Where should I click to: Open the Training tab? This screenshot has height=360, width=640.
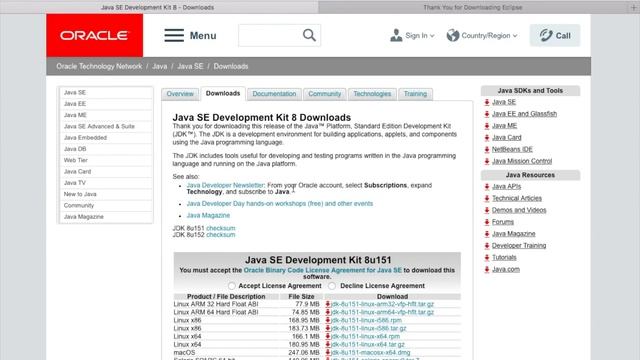pos(415,94)
